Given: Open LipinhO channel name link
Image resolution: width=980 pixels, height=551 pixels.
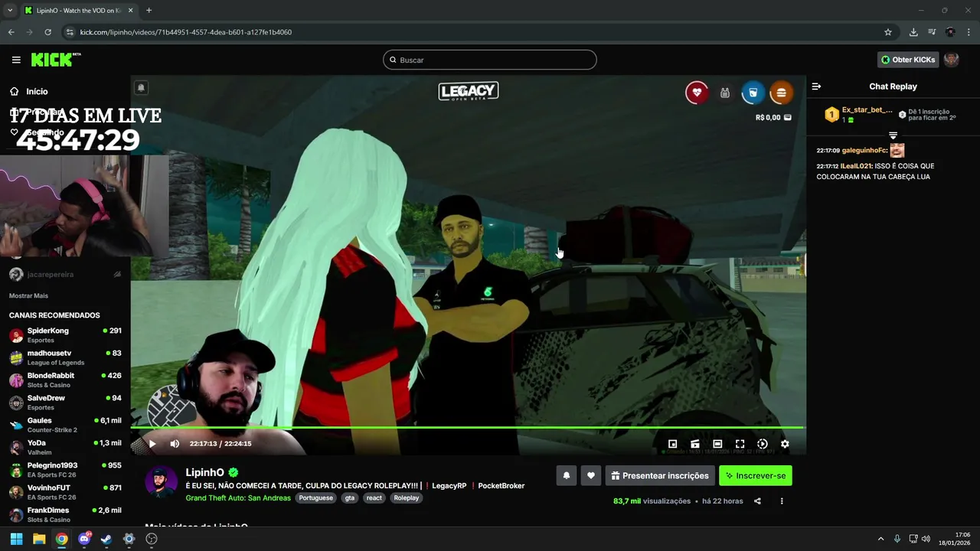Looking at the screenshot, I should pos(205,472).
